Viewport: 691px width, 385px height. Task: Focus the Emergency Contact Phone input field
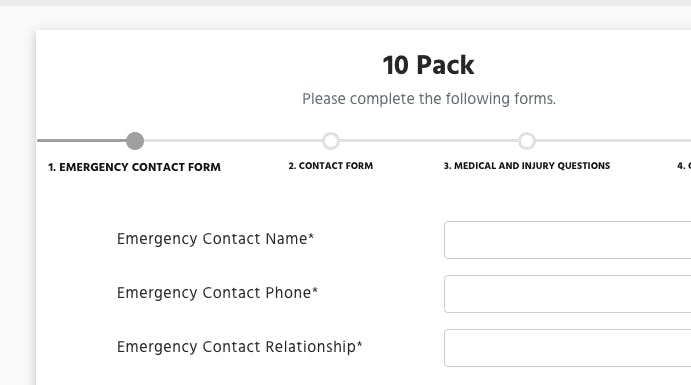click(568, 294)
